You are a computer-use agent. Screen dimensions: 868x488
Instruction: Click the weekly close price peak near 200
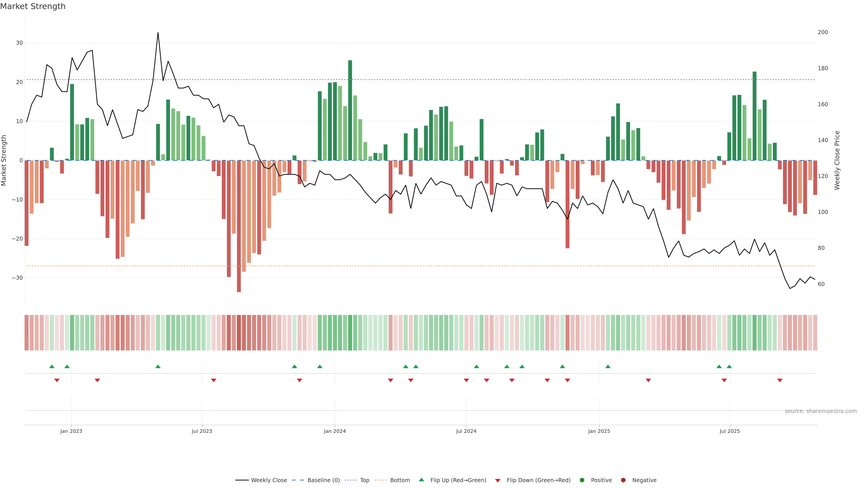[x=158, y=33]
